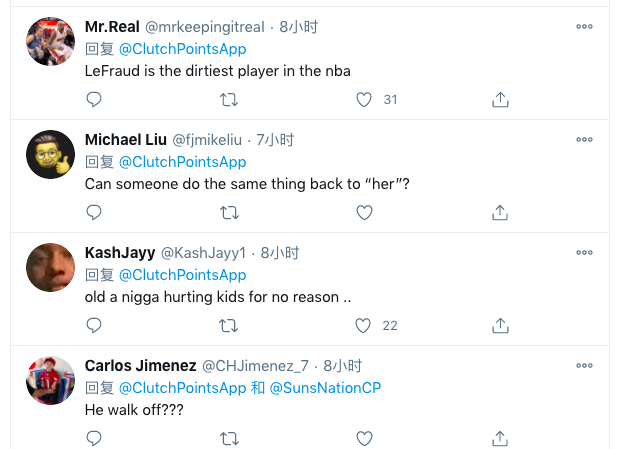The height and width of the screenshot is (449, 620).
Task: Open more options on Carlos Jimenez's tweet
Action: [585, 366]
